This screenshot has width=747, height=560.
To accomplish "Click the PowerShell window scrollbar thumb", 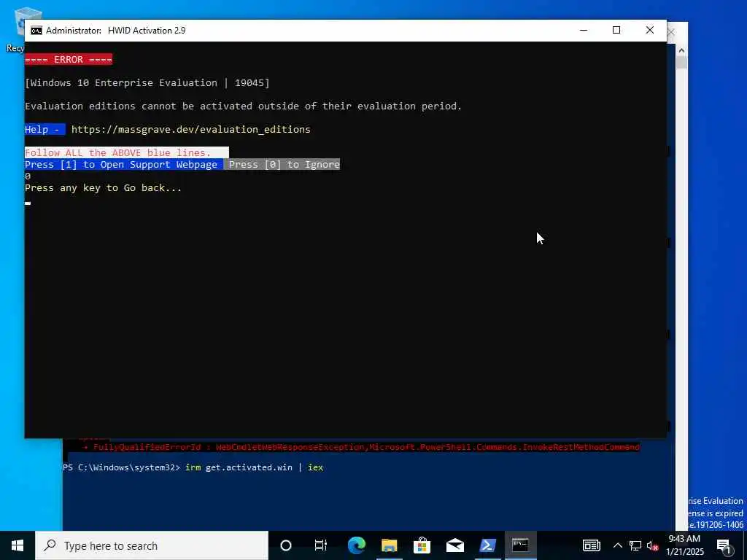I will [682, 63].
